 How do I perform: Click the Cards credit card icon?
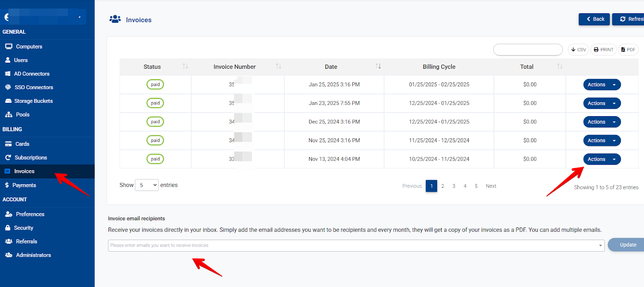pyautogui.click(x=8, y=144)
